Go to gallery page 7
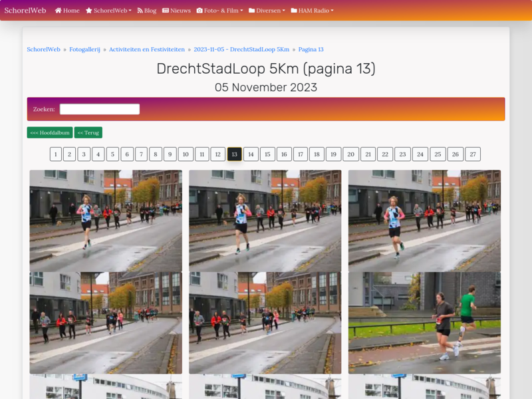Viewport: 532px width, 399px height. [x=141, y=154]
